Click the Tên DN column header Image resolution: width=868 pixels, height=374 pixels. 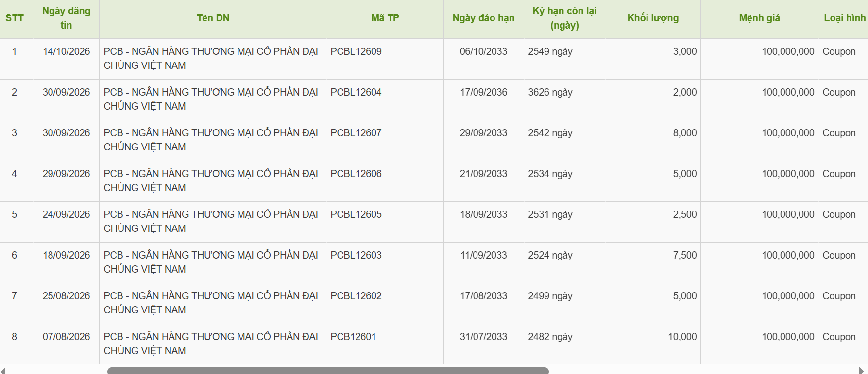pos(213,18)
